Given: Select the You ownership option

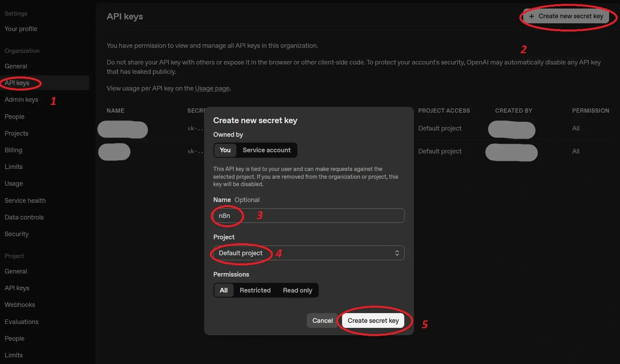Looking at the screenshot, I should point(225,150).
